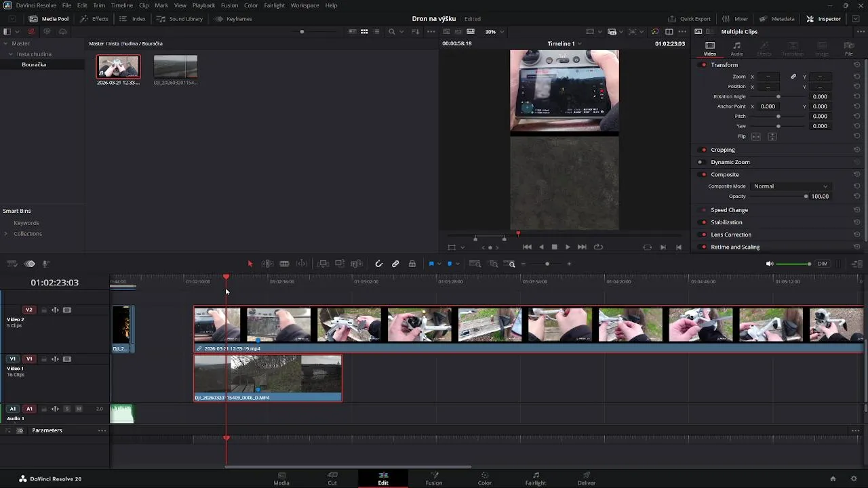Open the Trim menu
The height and width of the screenshot is (488, 868).
tap(99, 5)
